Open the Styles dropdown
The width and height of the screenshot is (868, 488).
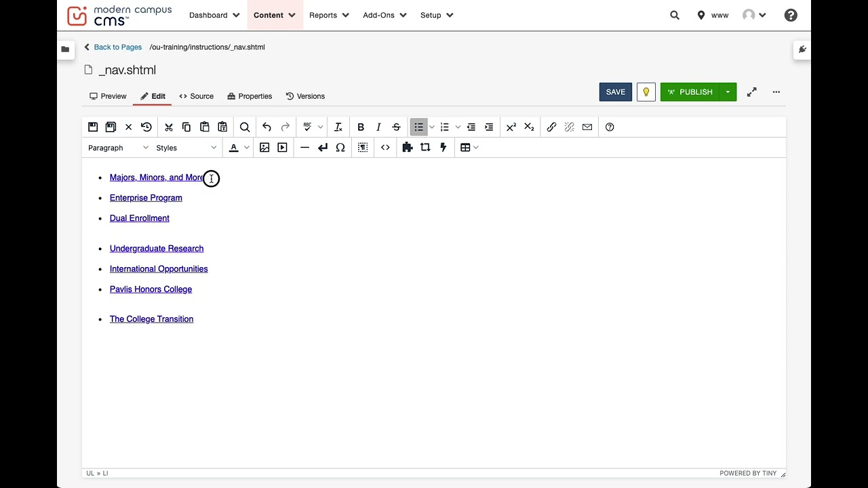click(x=186, y=148)
